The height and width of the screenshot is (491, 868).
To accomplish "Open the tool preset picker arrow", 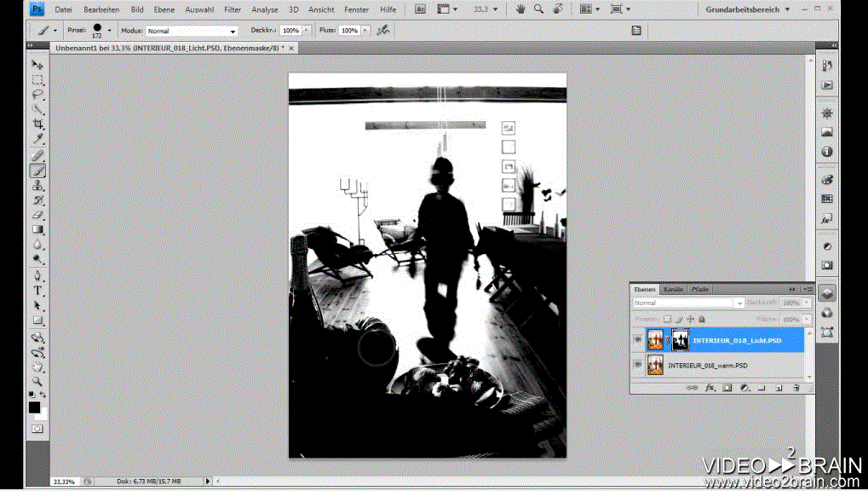I will [55, 31].
